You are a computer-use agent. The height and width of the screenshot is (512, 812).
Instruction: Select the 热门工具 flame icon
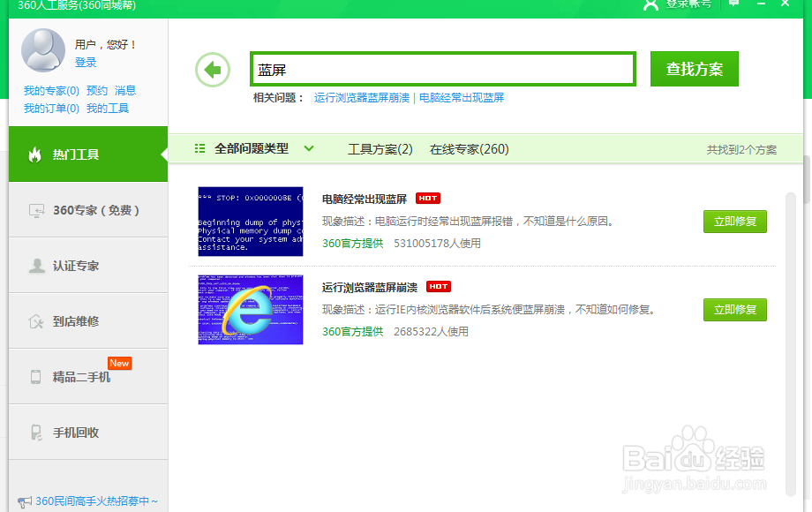(x=34, y=154)
